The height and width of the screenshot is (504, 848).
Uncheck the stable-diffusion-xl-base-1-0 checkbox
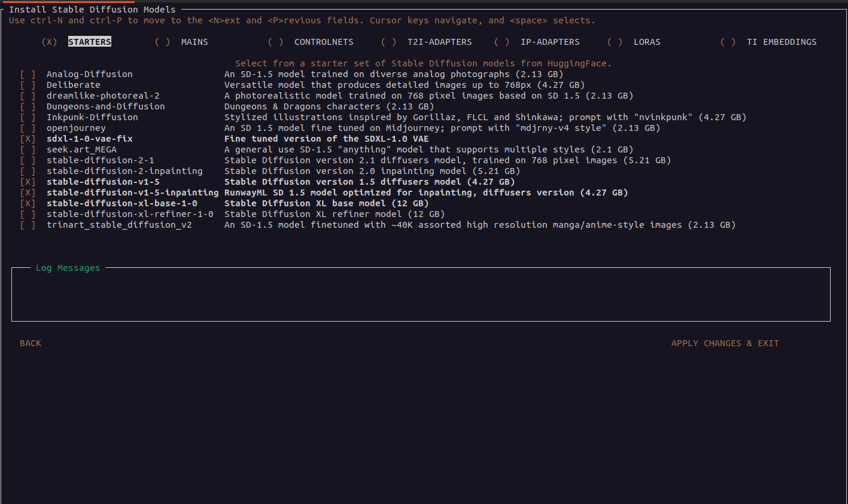pos(28,203)
